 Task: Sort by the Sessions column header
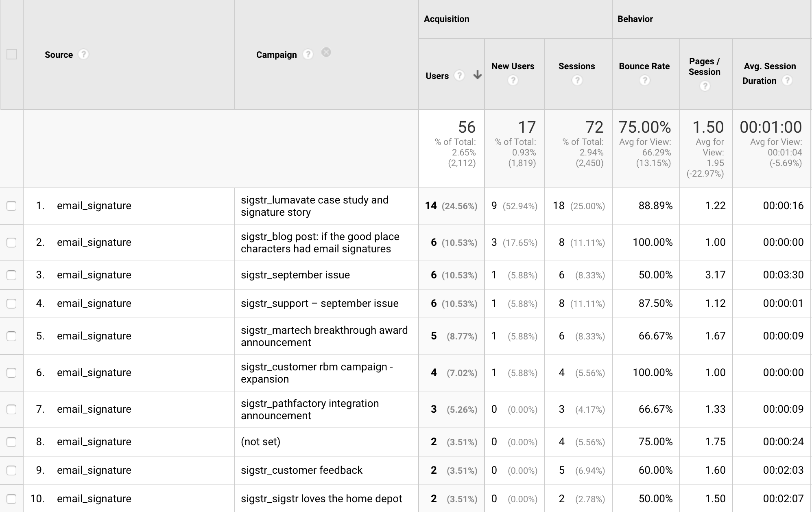576,66
